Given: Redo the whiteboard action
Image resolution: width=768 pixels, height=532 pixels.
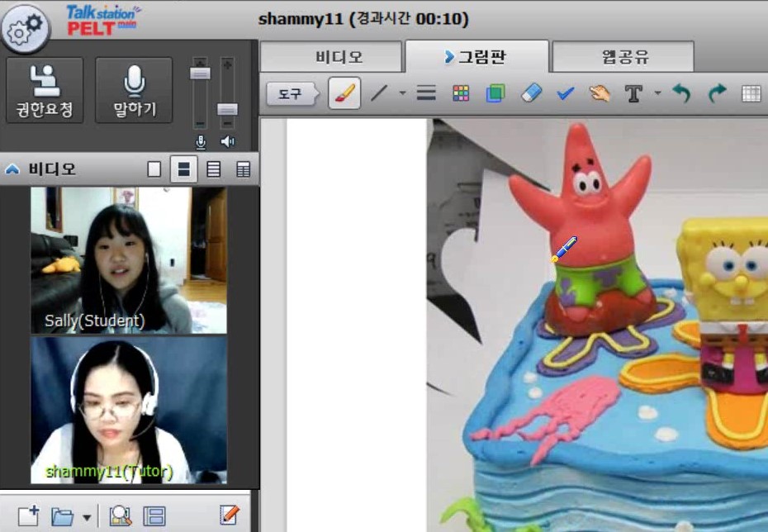Looking at the screenshot, I should 717,93.
